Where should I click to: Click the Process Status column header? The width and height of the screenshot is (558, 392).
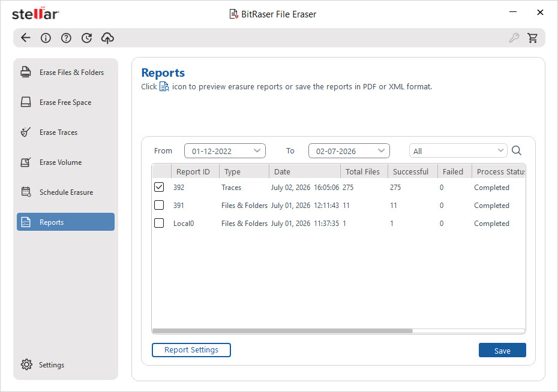tap(499, 171)
